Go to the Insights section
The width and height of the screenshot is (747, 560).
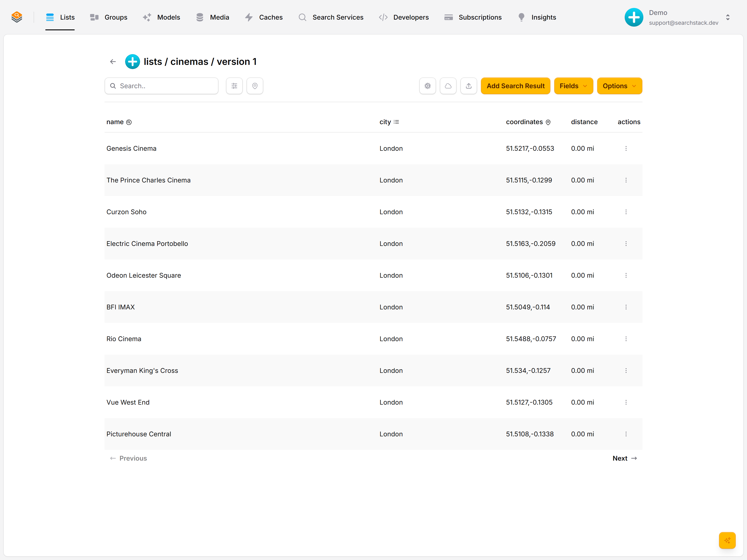pyautogui.click(x=537, y=17)
